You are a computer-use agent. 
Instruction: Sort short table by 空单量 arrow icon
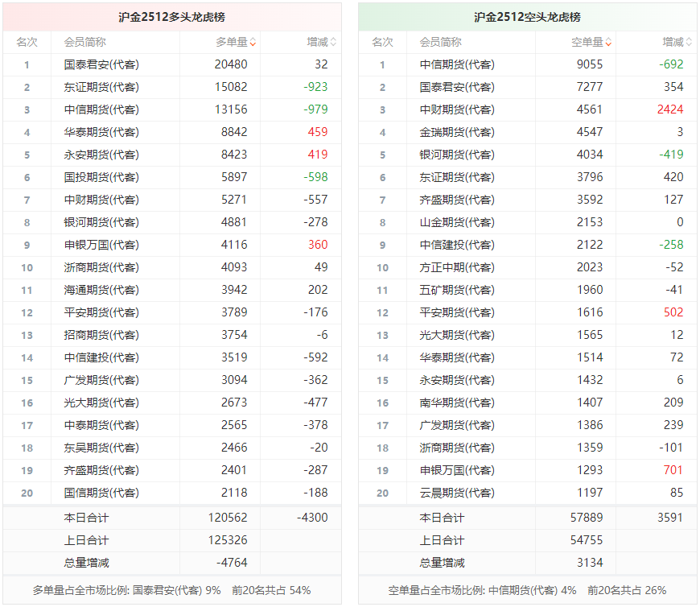click(x=608, y=43)
